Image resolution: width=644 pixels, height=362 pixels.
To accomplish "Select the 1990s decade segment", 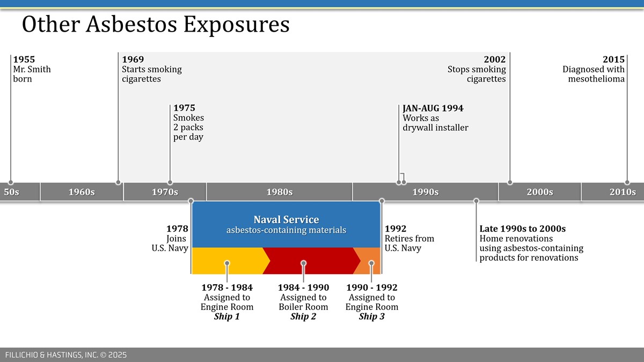I will coord(425,192).
